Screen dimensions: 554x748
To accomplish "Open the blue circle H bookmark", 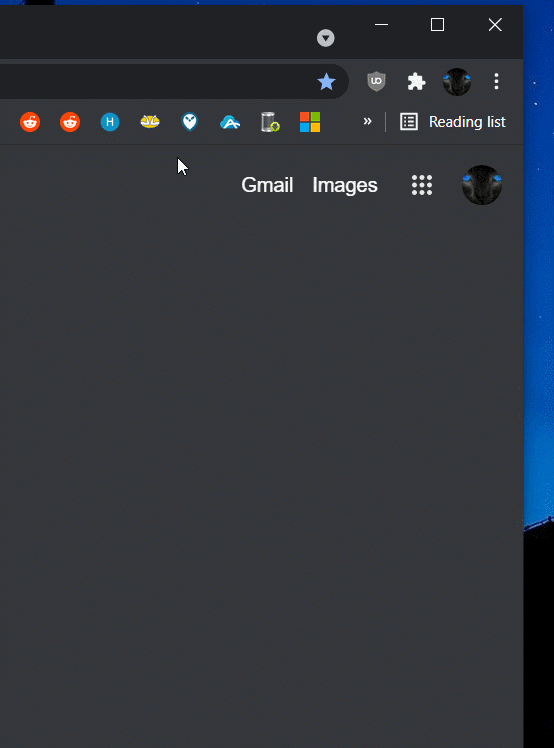I will click(x=110, y=122).
